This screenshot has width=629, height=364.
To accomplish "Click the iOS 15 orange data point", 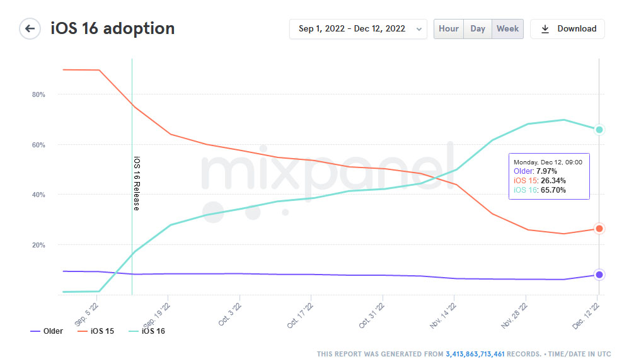I will 599,229.
